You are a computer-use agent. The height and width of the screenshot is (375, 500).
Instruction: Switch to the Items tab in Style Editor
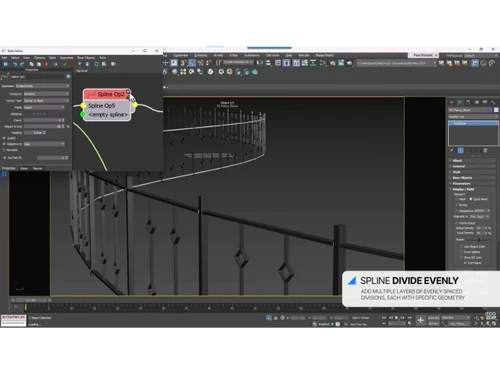pos(24,168)
